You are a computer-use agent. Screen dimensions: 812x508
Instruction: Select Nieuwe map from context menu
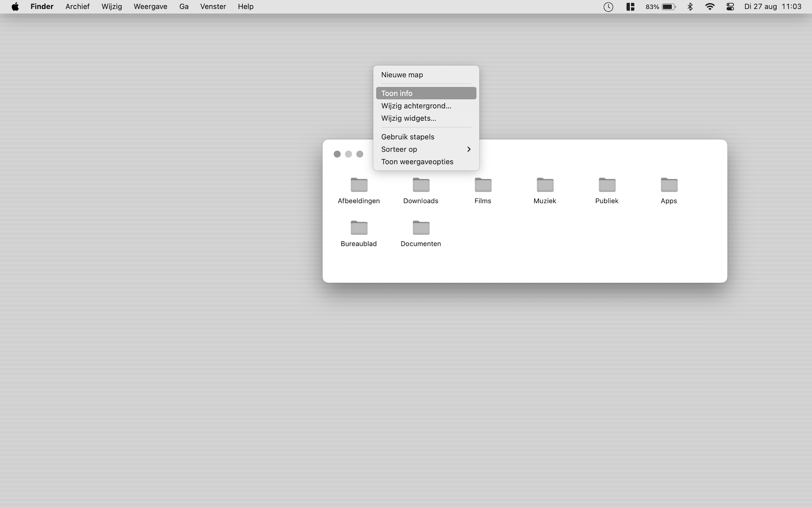pyautogui.click(x=402, y=75)
